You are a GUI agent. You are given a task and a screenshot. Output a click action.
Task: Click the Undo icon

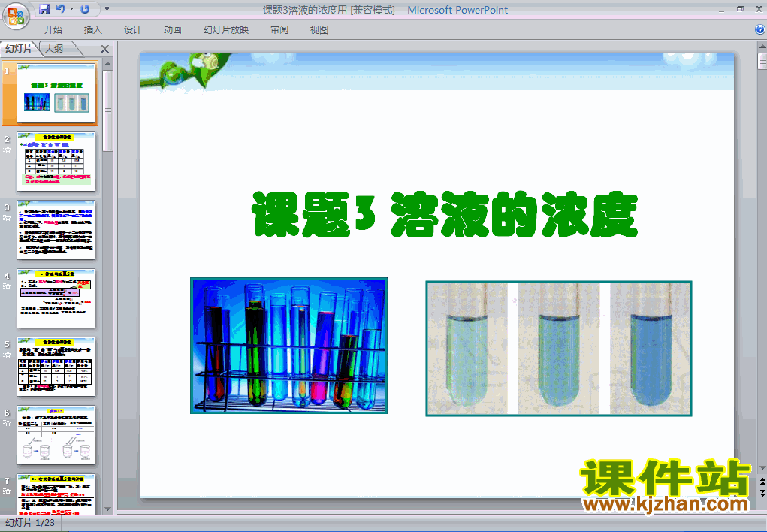coord(61,9)
